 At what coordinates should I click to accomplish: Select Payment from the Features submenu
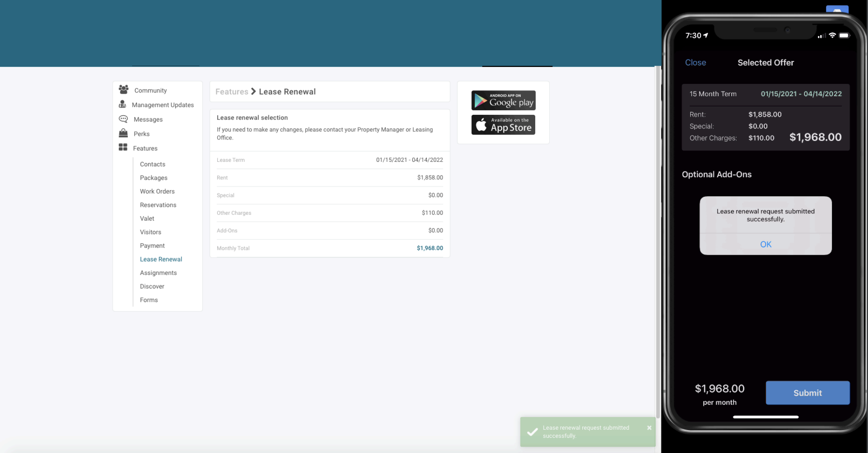(x=152, y=246)
